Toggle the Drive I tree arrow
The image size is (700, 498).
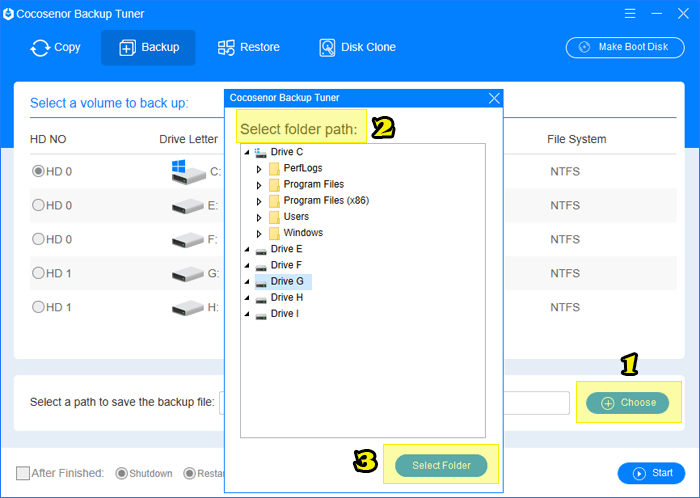pos(247,314)
